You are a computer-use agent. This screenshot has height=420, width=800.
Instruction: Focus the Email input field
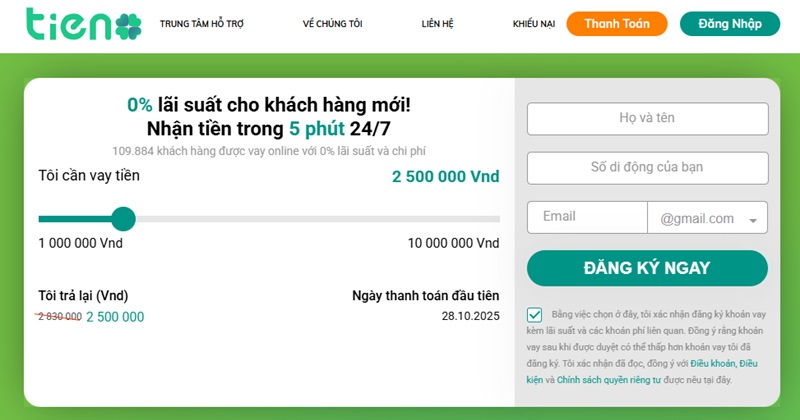(x=586, y=217)
